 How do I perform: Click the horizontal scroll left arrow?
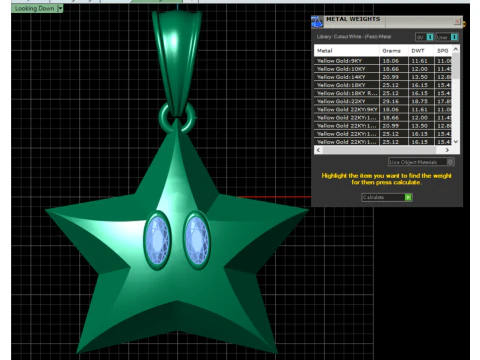pos(318,150)
